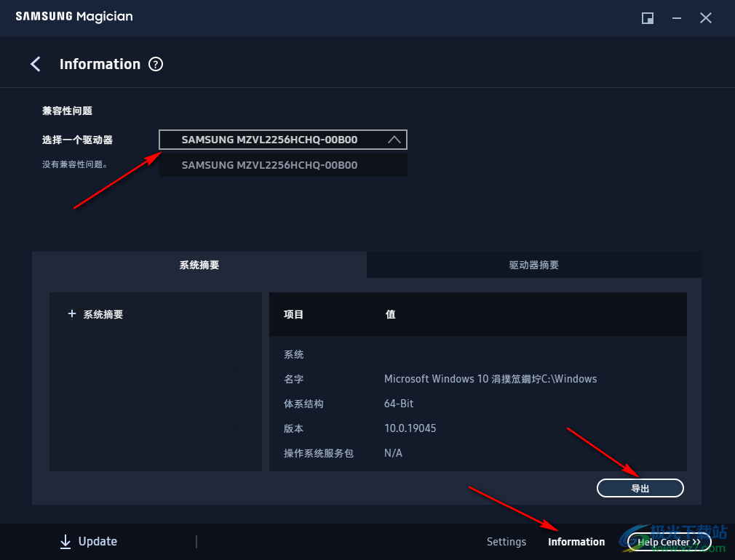The height and width of the screenshot is (560, 735).
Task: Open Settings in the bottom bar
Action: coord(506,542)
